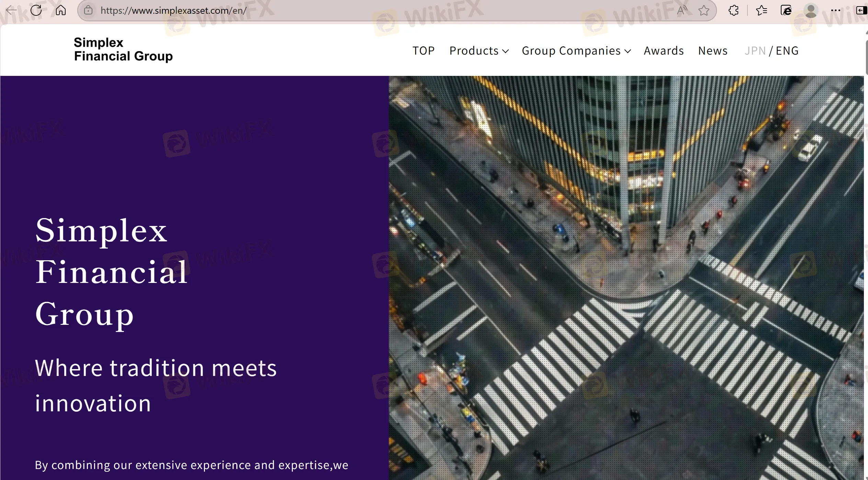The width and height of the screenshot is (868, 480).
Task: Open the Products menu
Action: point(479,51)
